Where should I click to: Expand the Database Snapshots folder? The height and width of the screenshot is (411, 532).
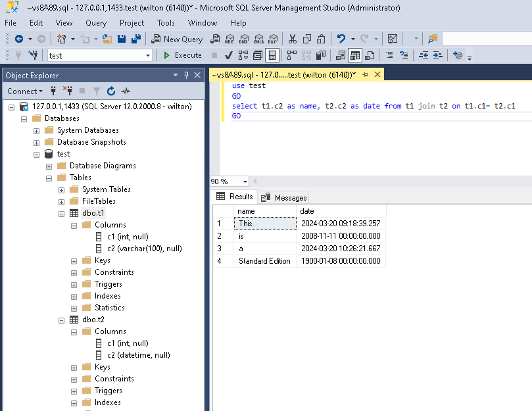37,143
